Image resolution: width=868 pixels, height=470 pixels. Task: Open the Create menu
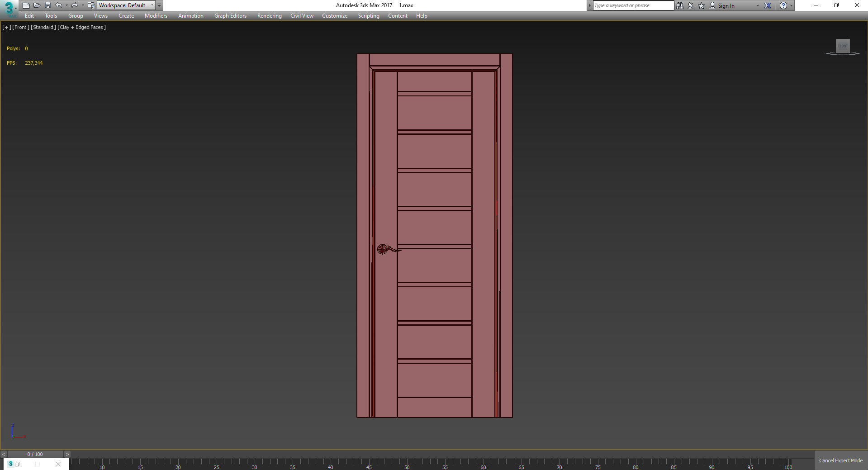[126, 16]
